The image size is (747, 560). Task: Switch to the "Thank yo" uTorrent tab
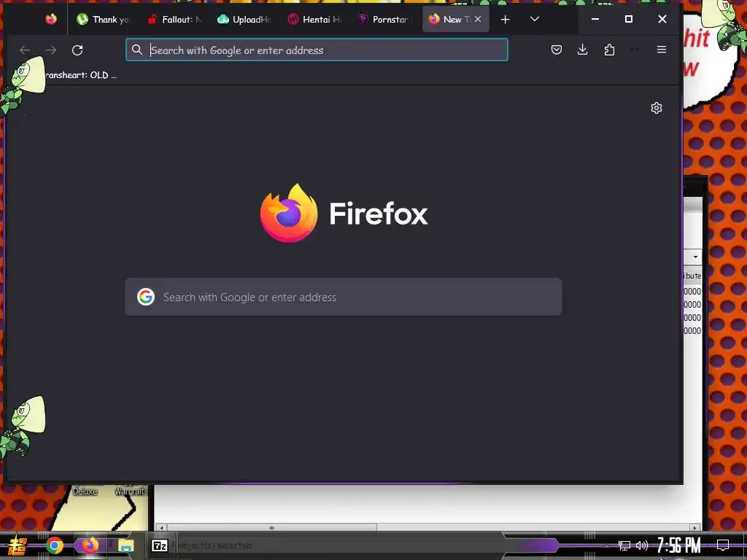104,19
